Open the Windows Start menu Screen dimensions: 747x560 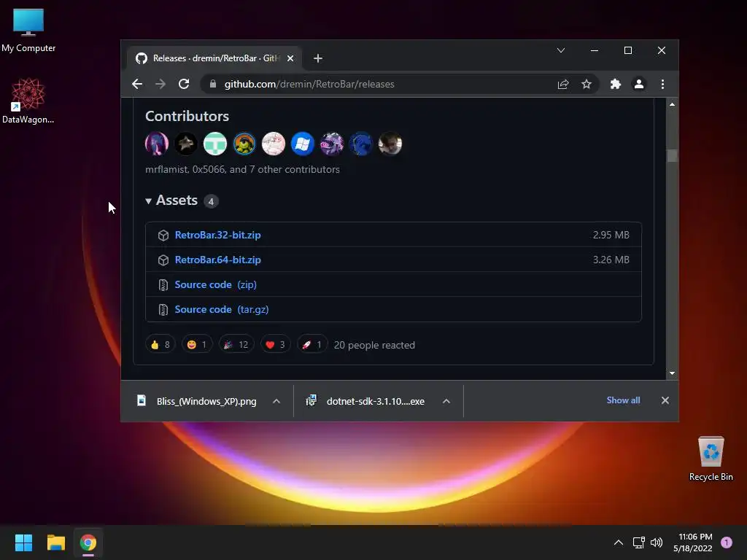pyautogui.click(x=23, y=542)
